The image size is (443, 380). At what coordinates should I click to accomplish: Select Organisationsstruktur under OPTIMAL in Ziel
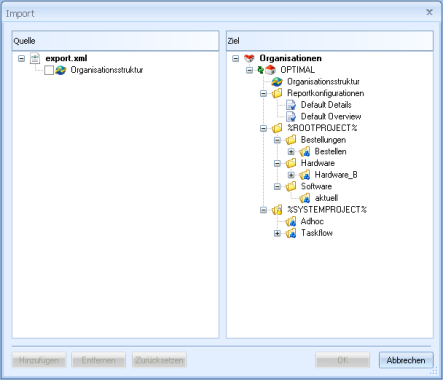tap(323, 82)
